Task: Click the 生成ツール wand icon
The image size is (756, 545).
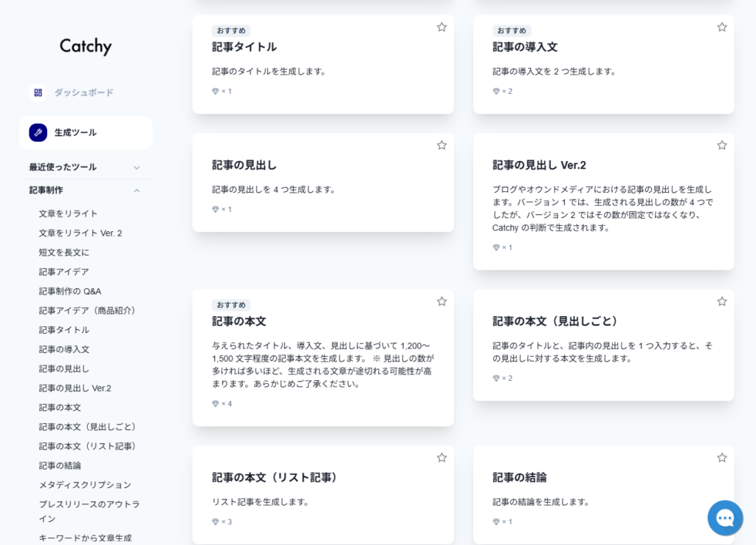Action: (38, 133)
